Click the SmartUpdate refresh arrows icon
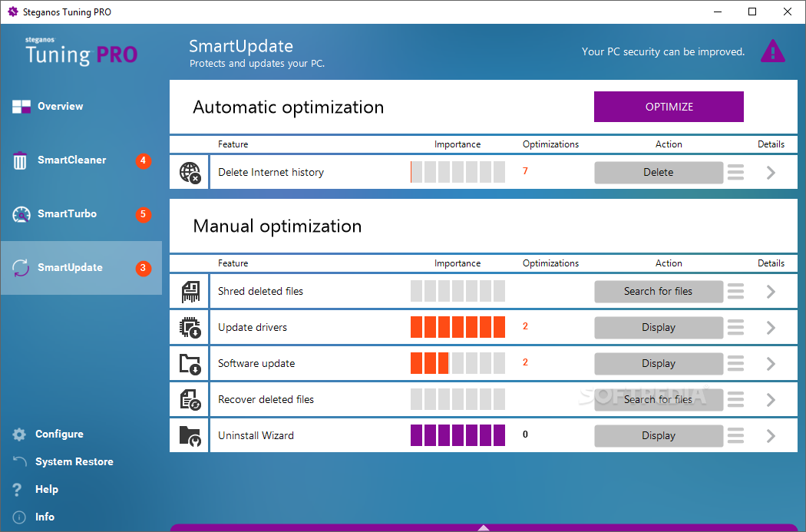The height and width of the screenshot is (532, 806). point(21,268)
